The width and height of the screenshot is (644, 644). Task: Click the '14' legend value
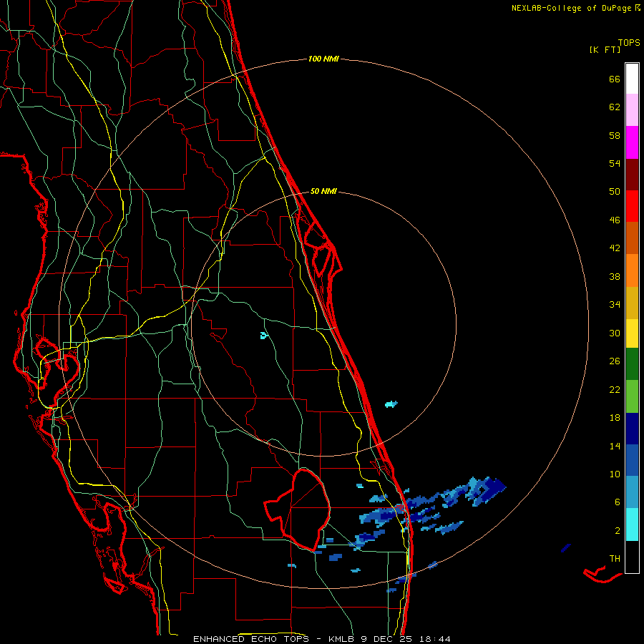[615, 446]
